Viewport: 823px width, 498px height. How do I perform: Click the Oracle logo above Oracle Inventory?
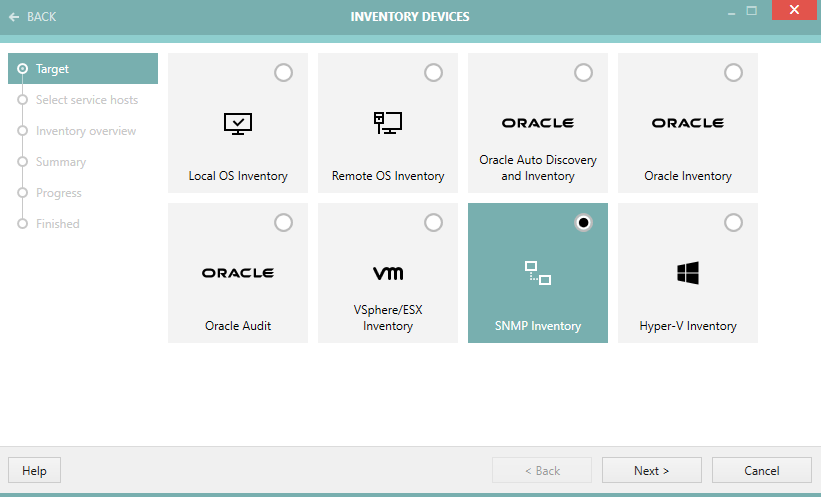click(x=688, y=123)
